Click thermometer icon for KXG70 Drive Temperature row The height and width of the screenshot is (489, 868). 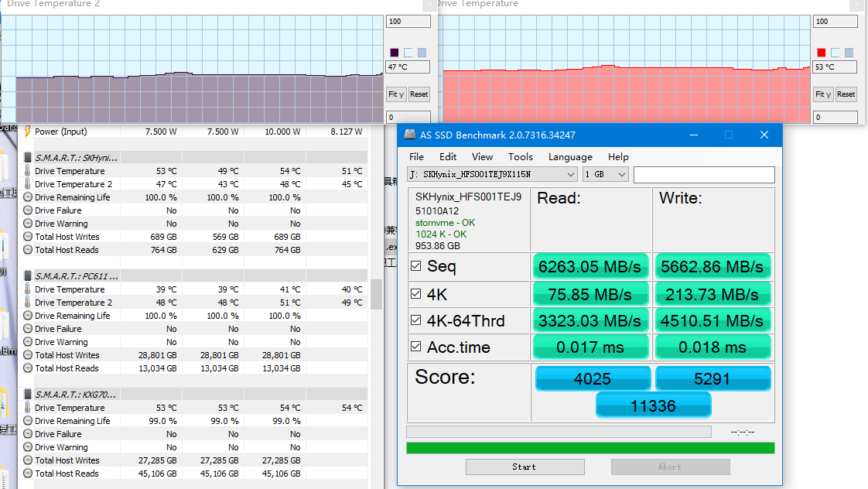click(x=28, y=408)
